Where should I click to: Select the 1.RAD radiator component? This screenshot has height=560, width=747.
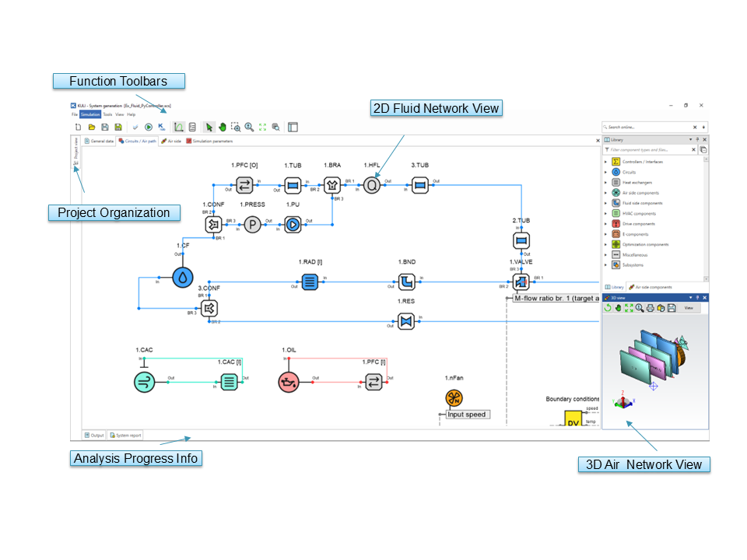point(310,282)
